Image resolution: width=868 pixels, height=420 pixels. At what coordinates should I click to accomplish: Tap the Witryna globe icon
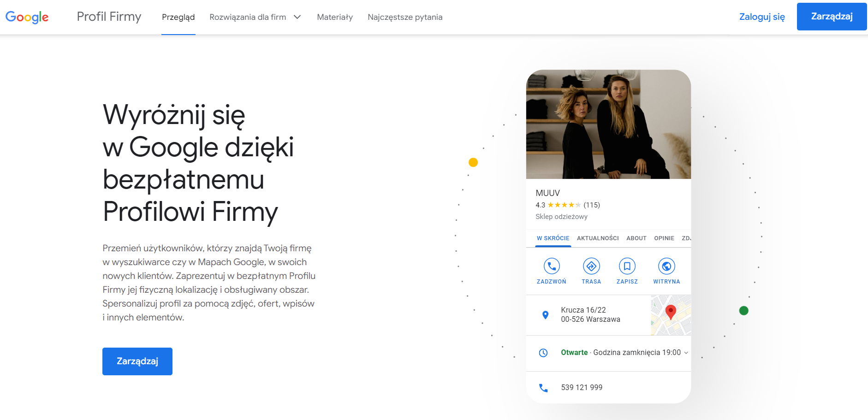[x=666, y=266]
